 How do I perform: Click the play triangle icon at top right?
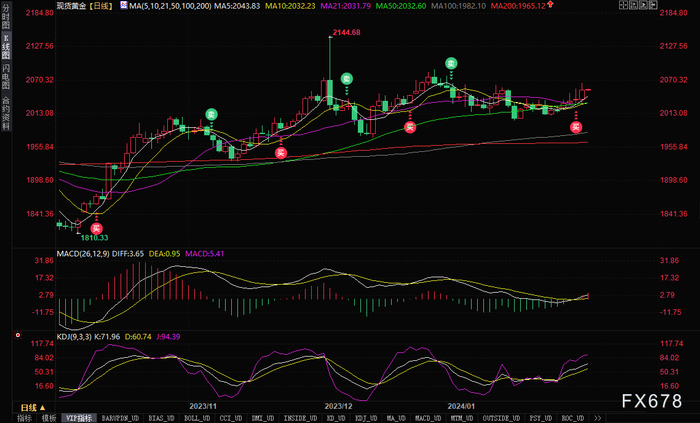(643, 5)
